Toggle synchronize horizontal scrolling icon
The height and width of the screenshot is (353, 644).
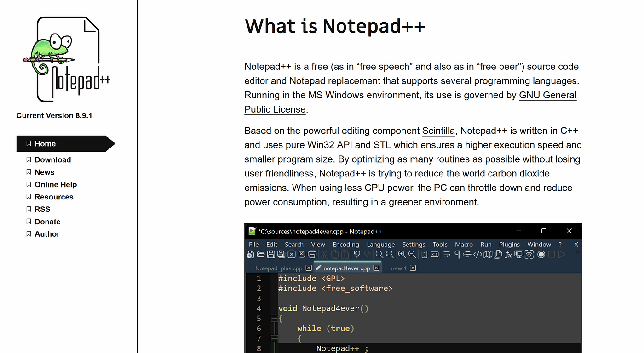click(x=435, y=254)
